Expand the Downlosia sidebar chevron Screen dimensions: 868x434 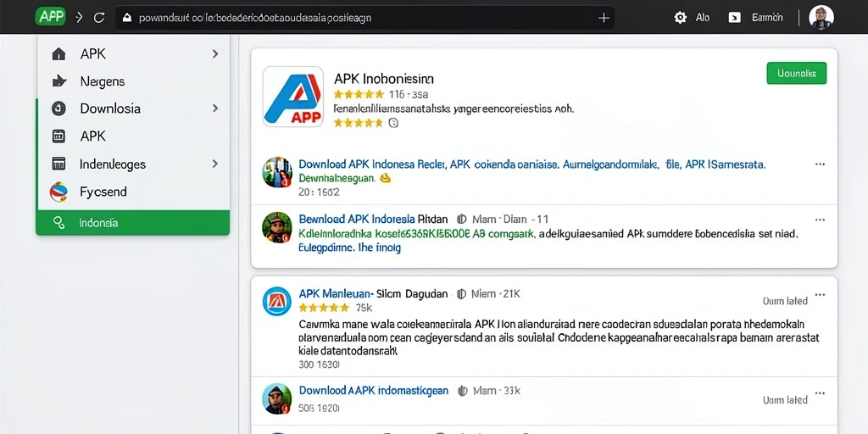coord(215,108)
